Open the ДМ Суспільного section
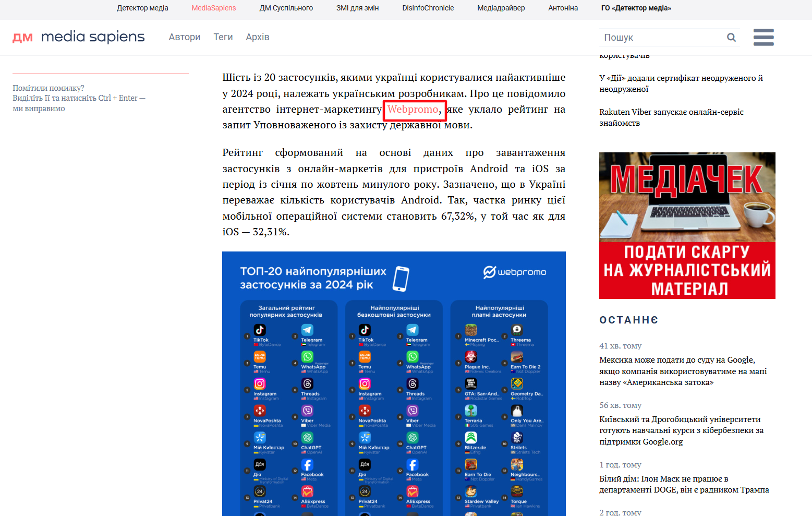The width and height of the screenshot is (812, 516). click(x=286, y=8)
